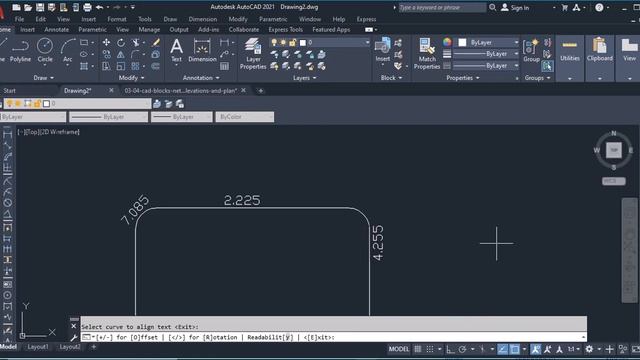Click the Open folder icon in quick access toolbar
The image size is (640, 360).
pos(28,7)
